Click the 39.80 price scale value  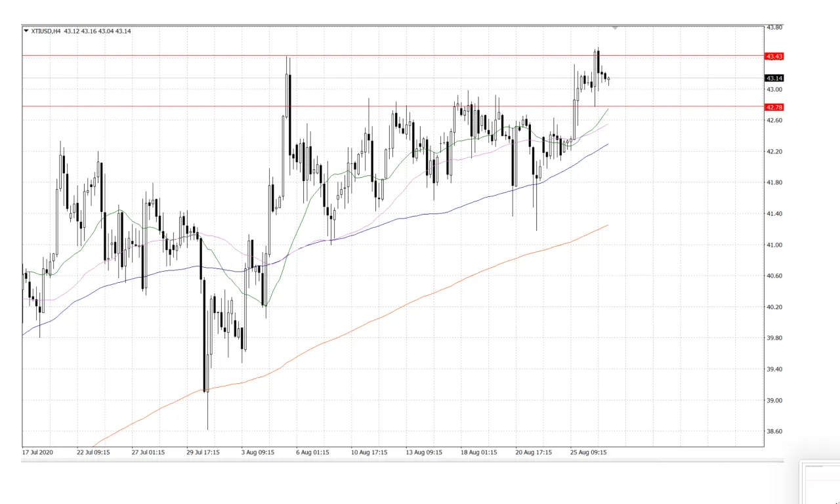tap(774, 339)
